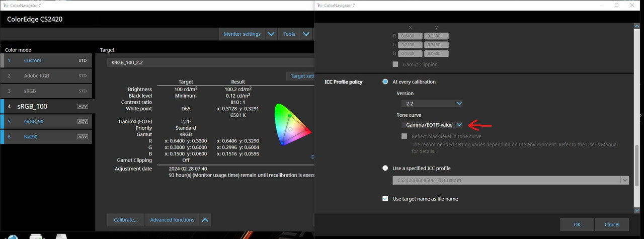Viewport: 644px width, 239px height.
Task: Click the G y value field 0.7100
Action: [436, 45]
